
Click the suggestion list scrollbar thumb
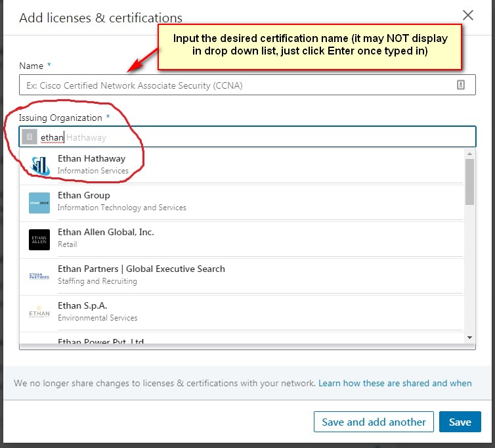point(470,182)
